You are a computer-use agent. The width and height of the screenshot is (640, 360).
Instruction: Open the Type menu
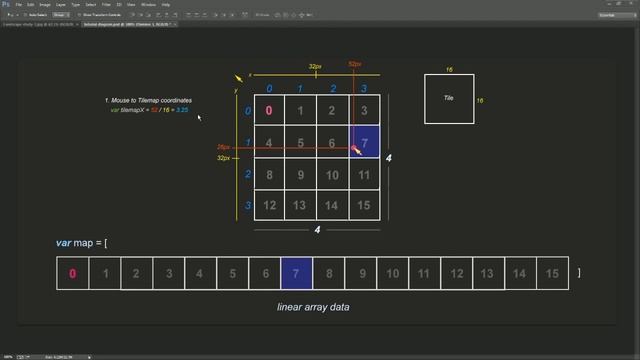pos(76,4)
